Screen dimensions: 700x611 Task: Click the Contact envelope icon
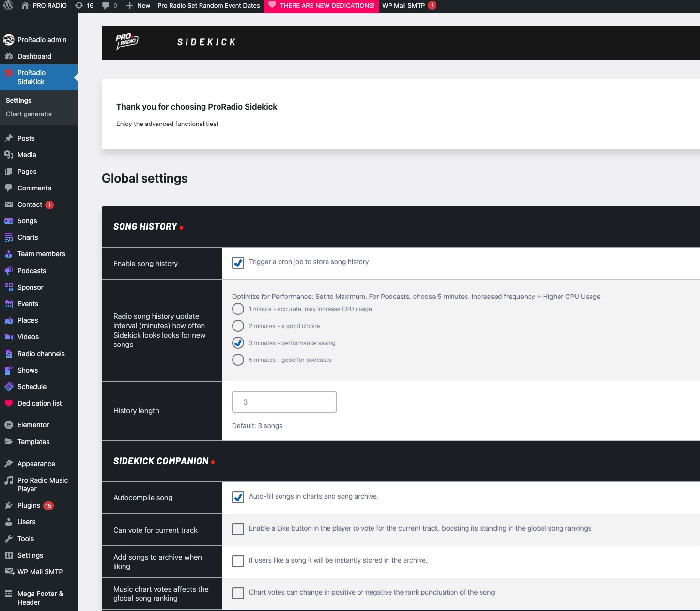pos(9,204)
